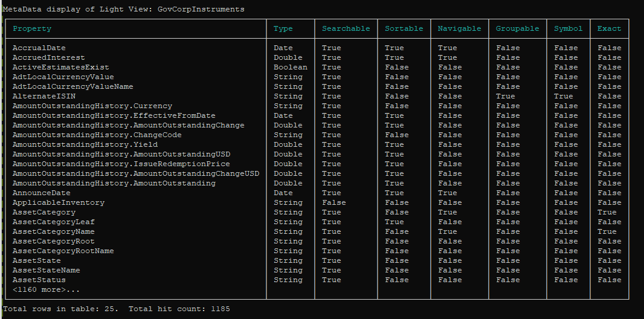Click the MetaData display title line
Screen dimensions: 644x319
pyautogui.click(x=124, y=9)
